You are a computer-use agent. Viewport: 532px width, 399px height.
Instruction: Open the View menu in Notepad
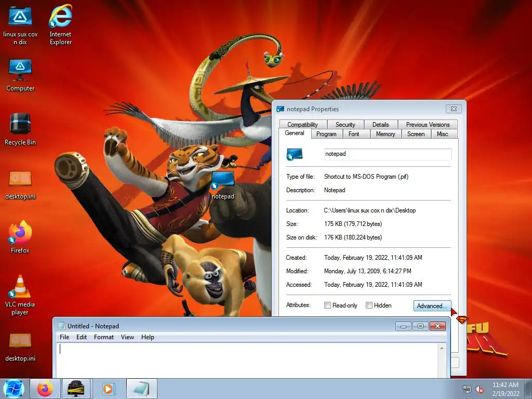point(127,337)
